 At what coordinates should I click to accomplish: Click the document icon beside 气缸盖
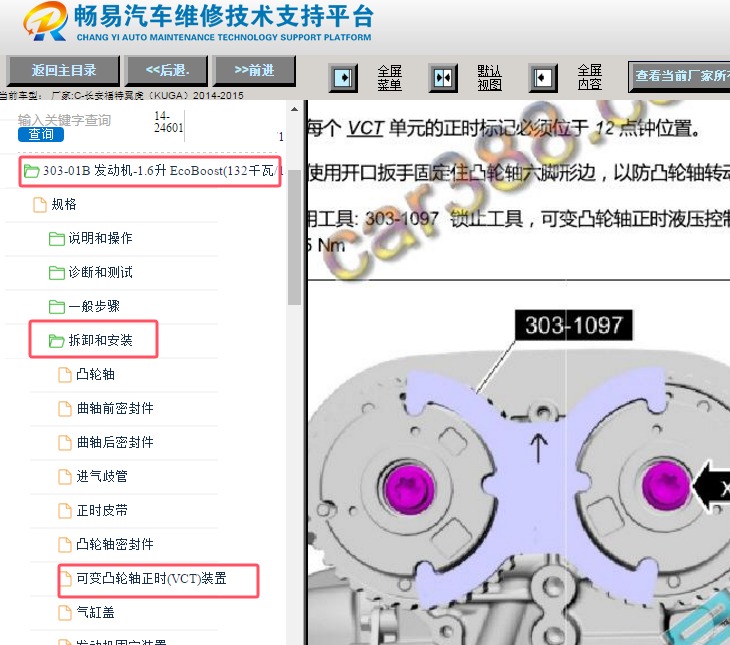tap(65, 613)
